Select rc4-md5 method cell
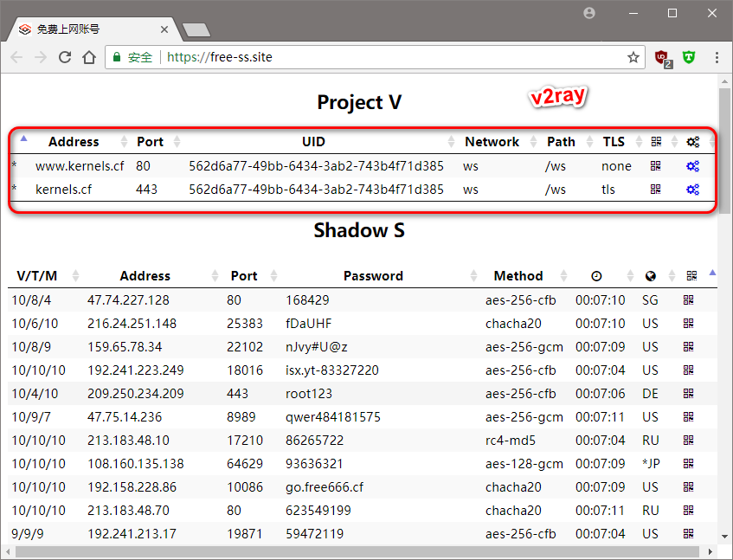733x560 pixels. click(x=511, y=441)
